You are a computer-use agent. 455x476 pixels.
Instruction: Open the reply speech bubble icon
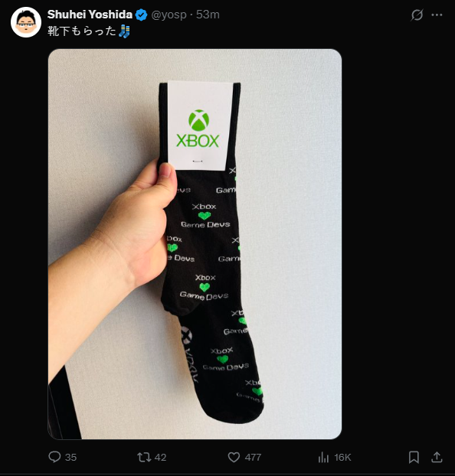click(54, 457)
